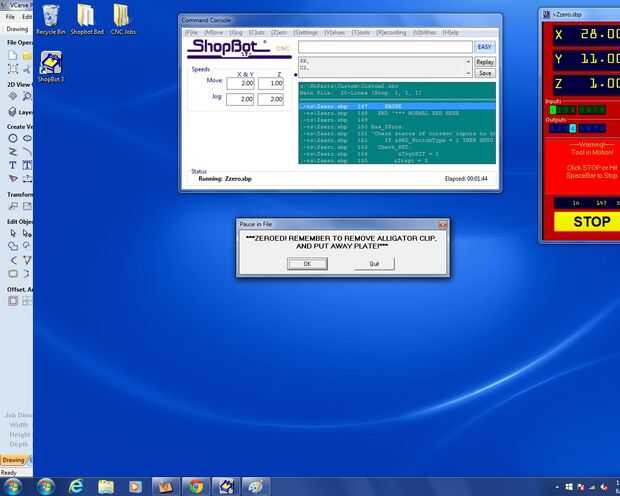Screen dimensions: 620x496
Task: Select the VCarve selection arrow tool
Action: click(x=13, y=233)
